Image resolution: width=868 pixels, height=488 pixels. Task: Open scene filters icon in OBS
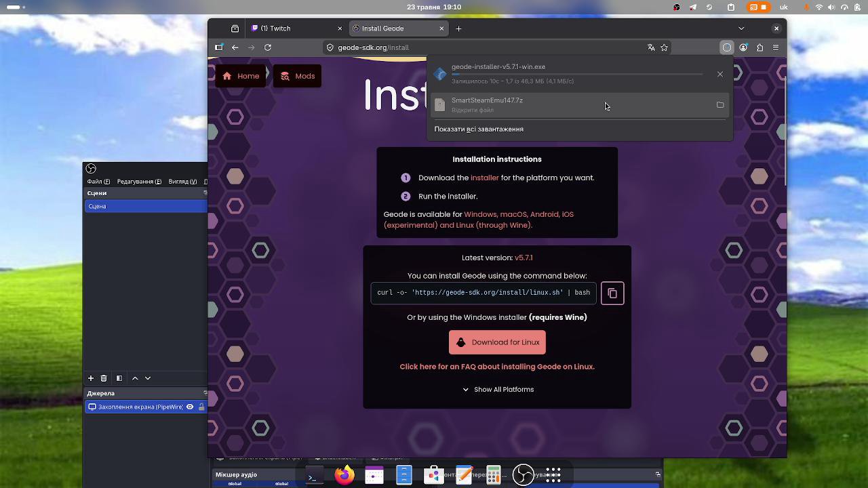tap(119, 378)
